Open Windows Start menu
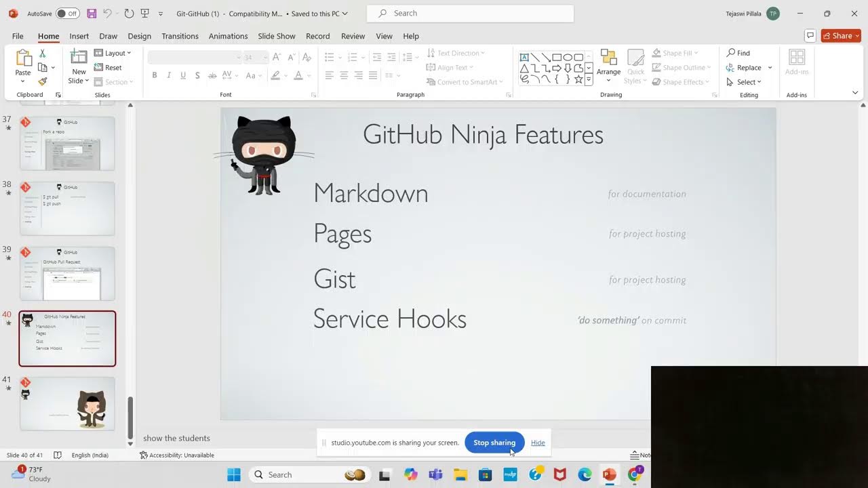 pyautogui.click(x=234, y=474)
